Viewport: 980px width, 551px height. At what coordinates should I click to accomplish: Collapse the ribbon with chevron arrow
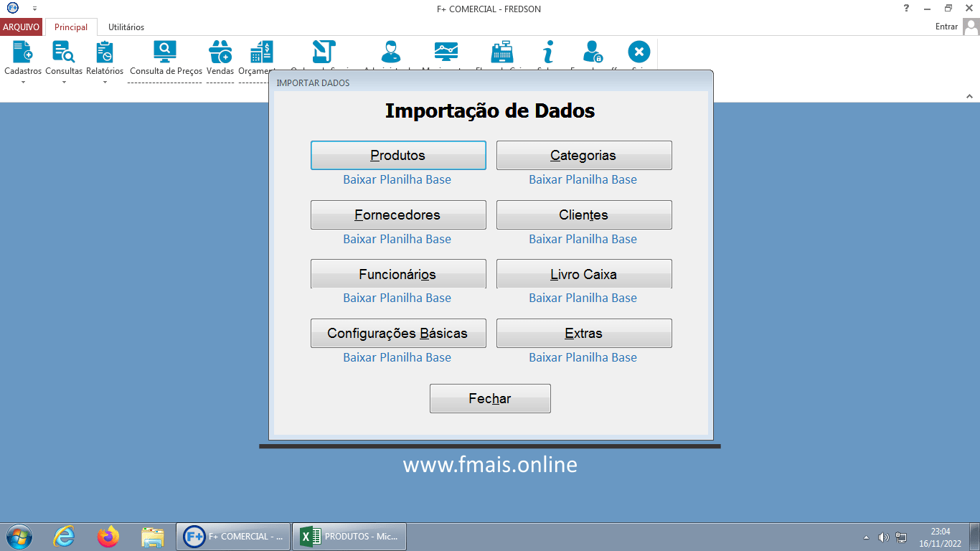pos(969,95)
